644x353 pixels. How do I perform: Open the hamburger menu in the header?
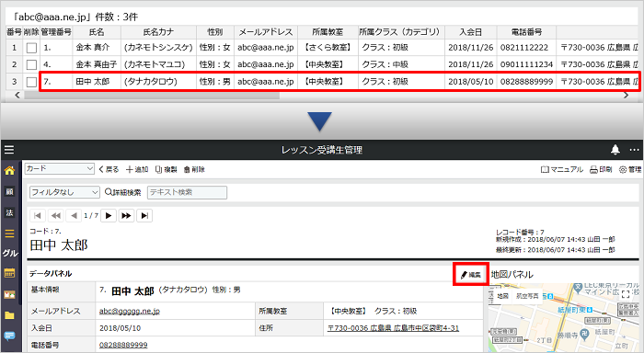pyautogui.click(x=9, y=150)
